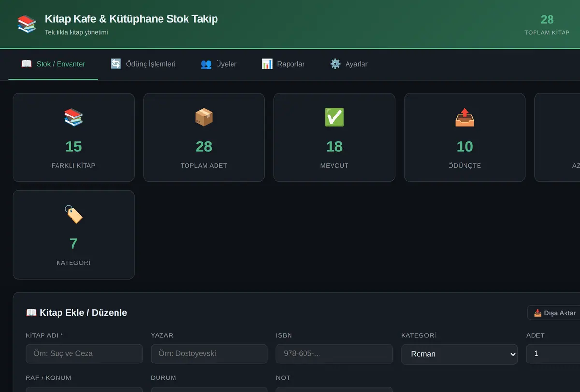
Task: Click the package box icon on Toplam Adet card
Action: pyautogui.click(x=204, y=117)
